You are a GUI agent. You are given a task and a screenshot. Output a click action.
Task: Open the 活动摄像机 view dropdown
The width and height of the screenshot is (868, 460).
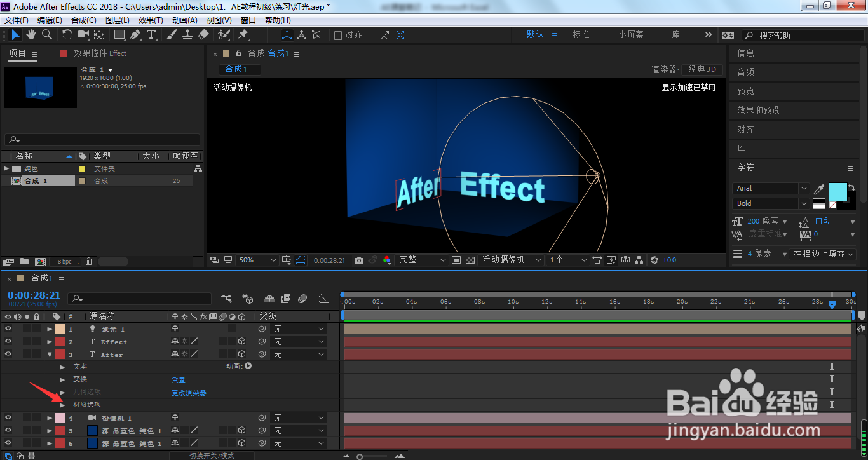[x=512, y=260]
